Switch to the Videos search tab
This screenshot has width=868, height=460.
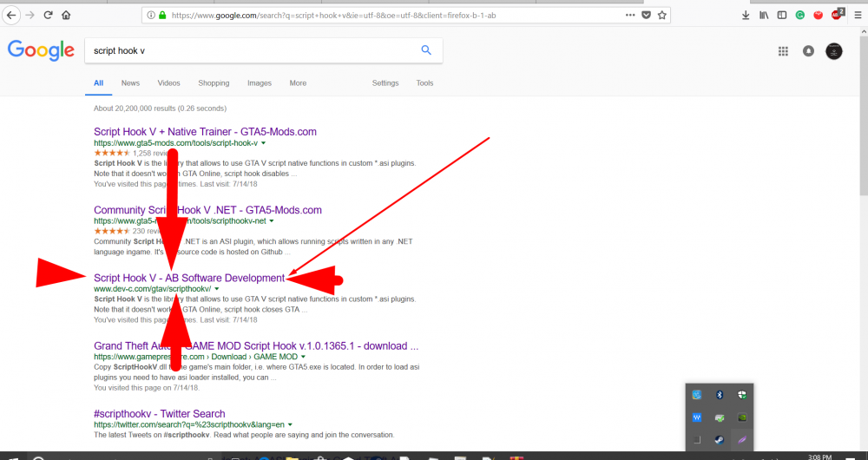(x=169, y=83)
